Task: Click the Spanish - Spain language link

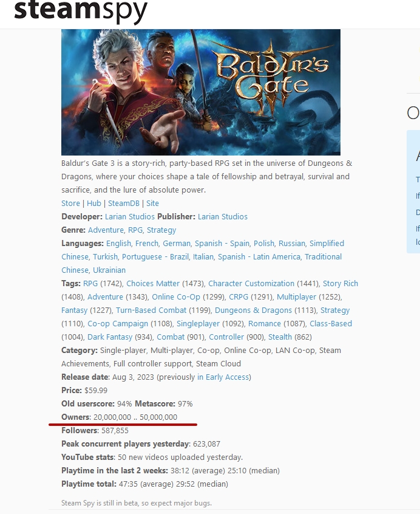Action: [222, 244]
